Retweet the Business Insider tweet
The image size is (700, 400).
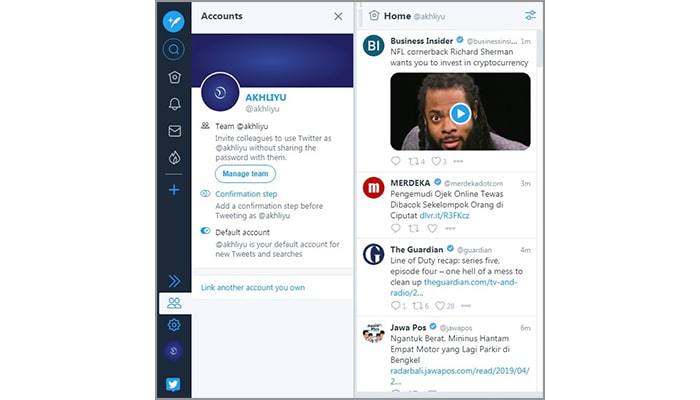coord(413,161)
